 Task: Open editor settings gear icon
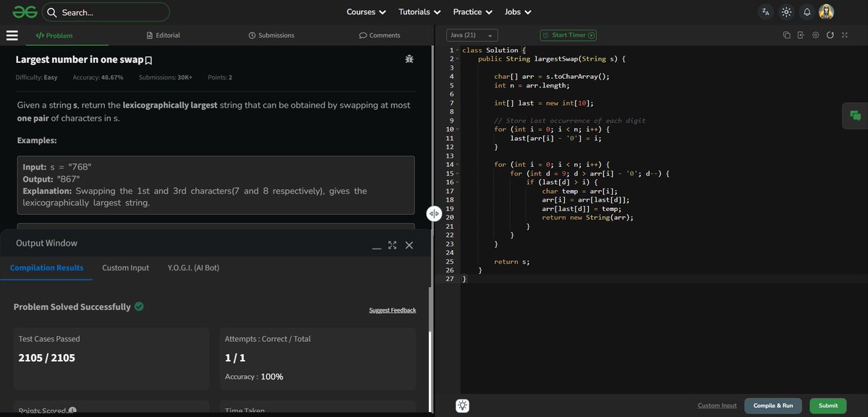coord(815,35)
